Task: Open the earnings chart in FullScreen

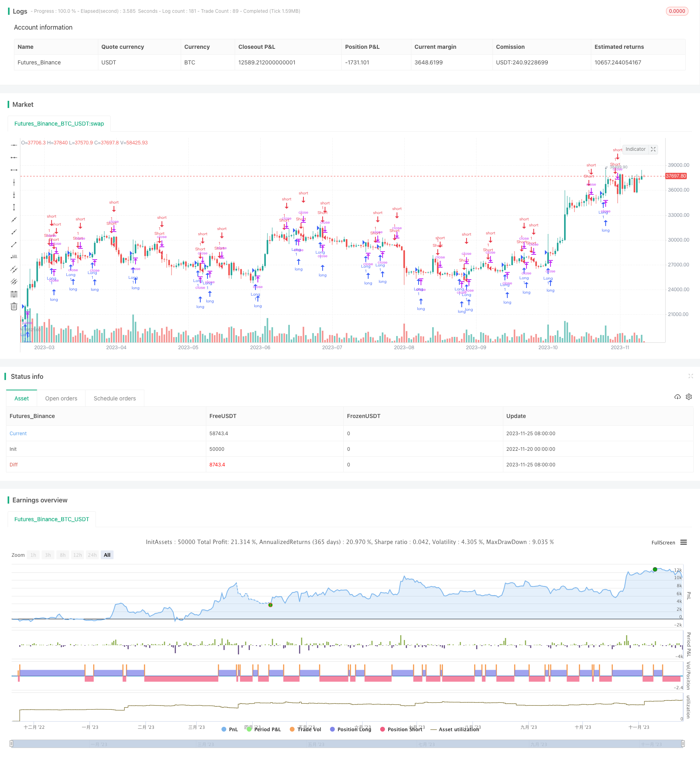Action: tap(663, 542)
